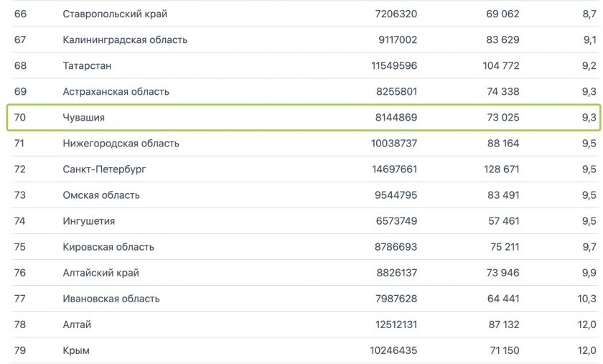The image size is (603, 364).
Task: Click rank number 78 next to Алтай
Action: pyautogui.click(x=20, y=325)
